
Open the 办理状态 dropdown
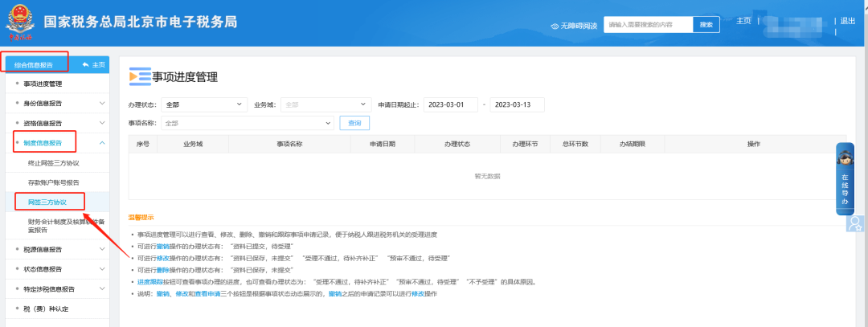coord(204,104)
